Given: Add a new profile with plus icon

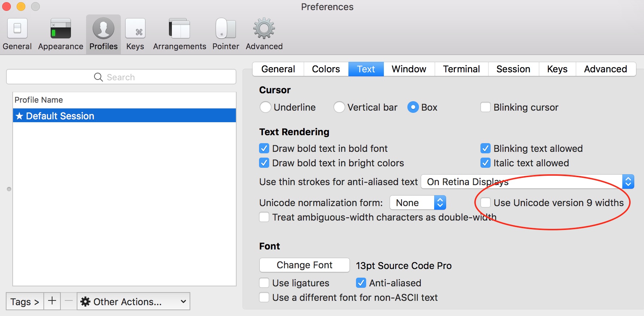Looking at the screenshot, I should 52,301.
